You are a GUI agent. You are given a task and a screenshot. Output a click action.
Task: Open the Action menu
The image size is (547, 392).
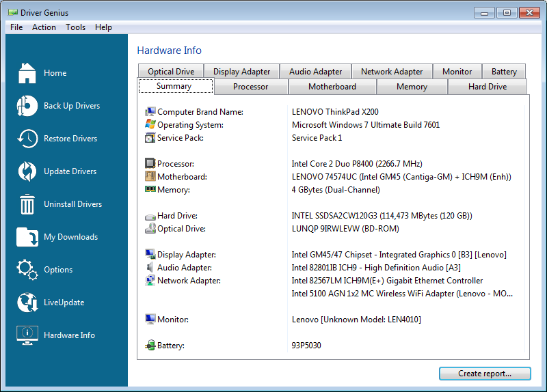point(44,27)
